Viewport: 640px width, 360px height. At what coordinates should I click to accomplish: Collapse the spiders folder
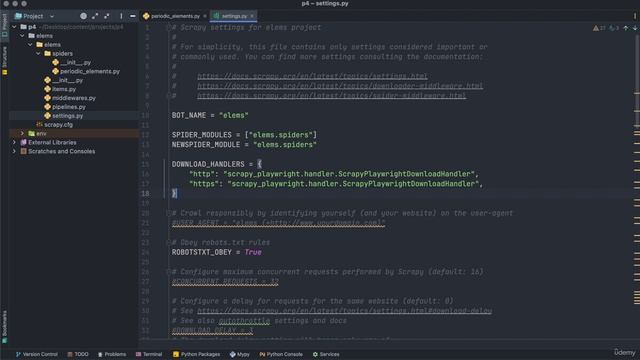(38, 53)
